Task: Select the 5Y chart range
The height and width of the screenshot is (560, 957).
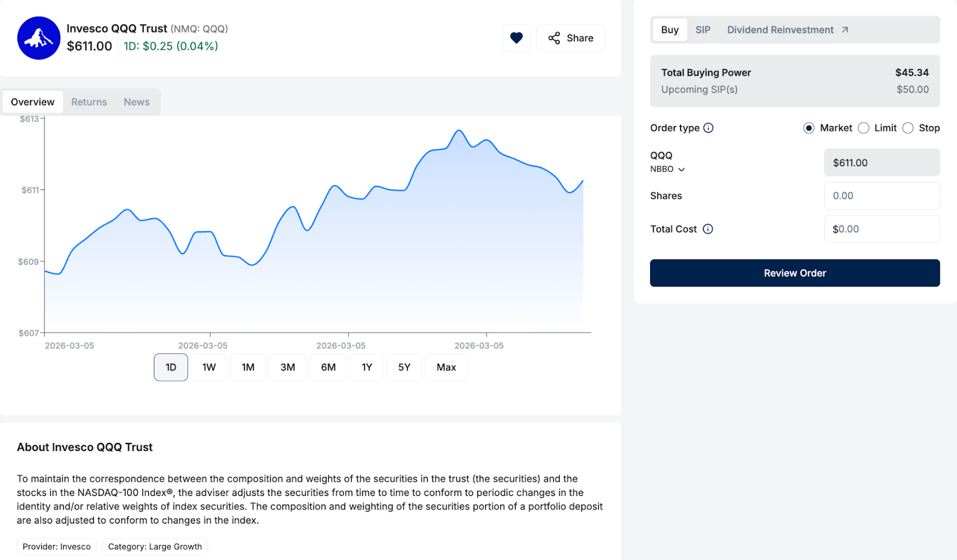Action: coord(404,367)
